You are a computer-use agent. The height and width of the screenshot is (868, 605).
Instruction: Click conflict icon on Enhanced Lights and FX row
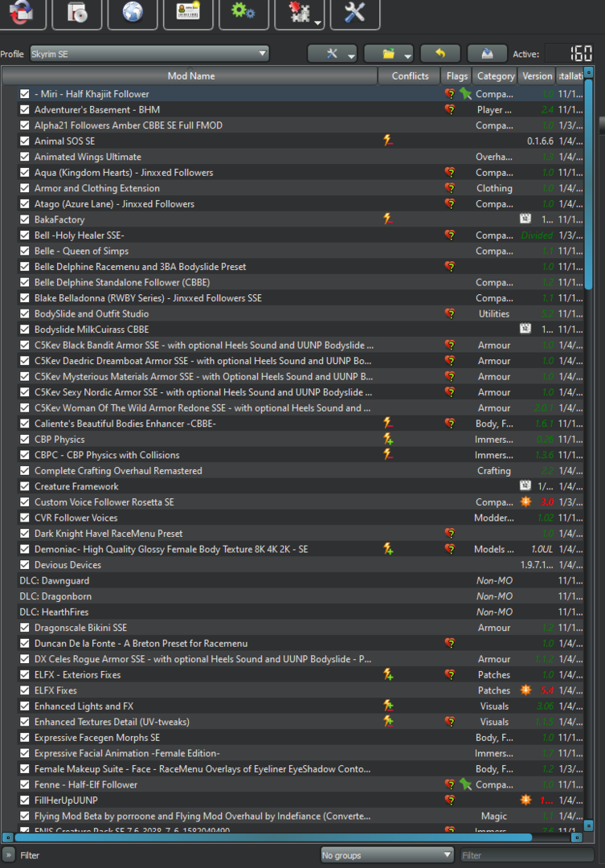[x=388, y=706]
